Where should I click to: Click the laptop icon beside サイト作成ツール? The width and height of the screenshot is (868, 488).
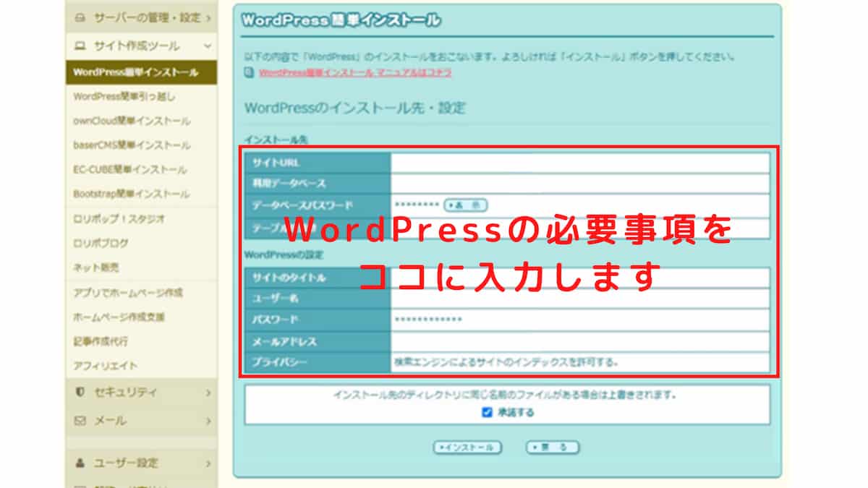tap(80, 46)
